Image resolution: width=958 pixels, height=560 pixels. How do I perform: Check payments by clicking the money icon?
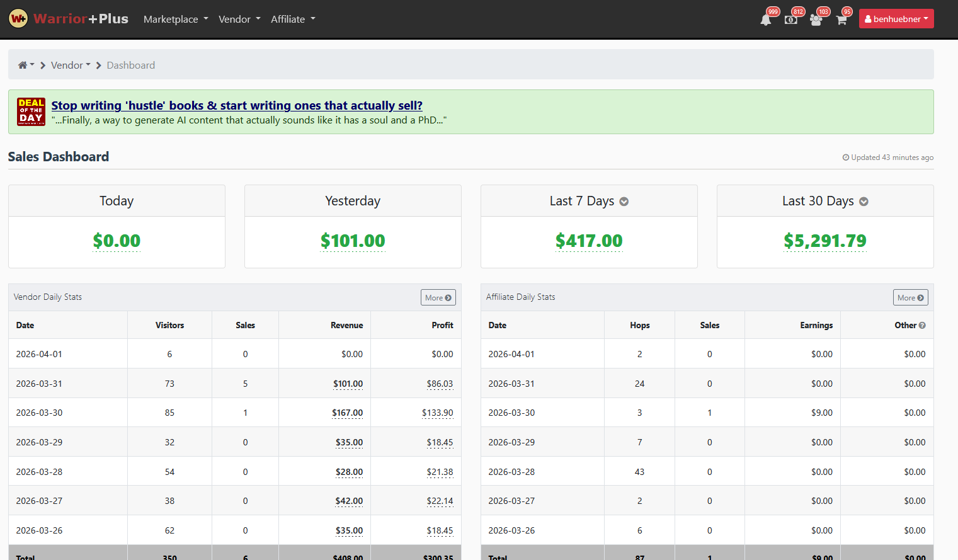(x=790, y=19)
